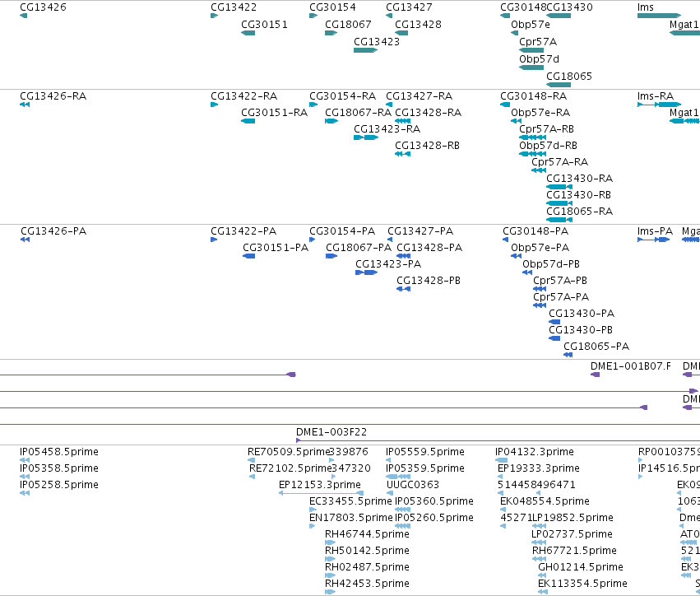This screenshot has width=700, height=596.
Task: Open the DME1-003F22 clone label
Action: pos(331,432)
